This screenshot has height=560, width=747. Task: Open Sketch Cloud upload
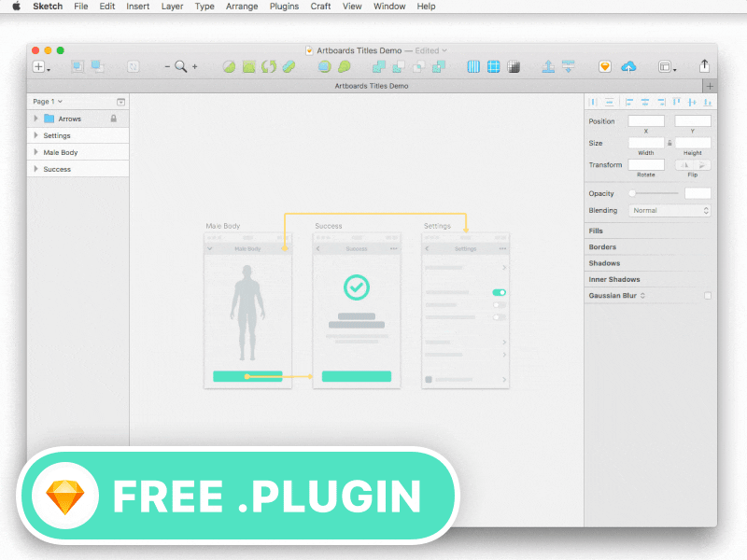[627, 66]
